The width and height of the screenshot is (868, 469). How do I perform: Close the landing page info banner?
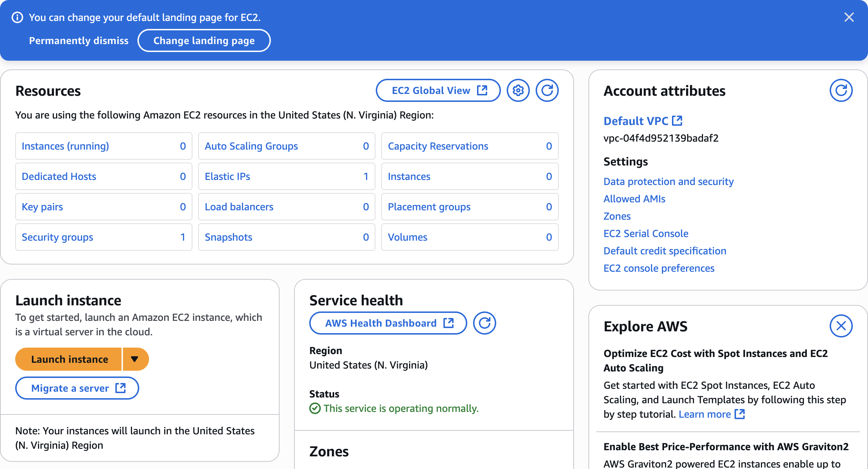click(849, 17)
